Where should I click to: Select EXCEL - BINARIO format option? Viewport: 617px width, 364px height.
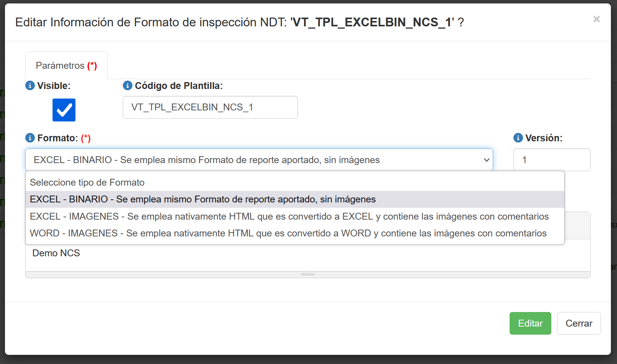tap(202, 199)
